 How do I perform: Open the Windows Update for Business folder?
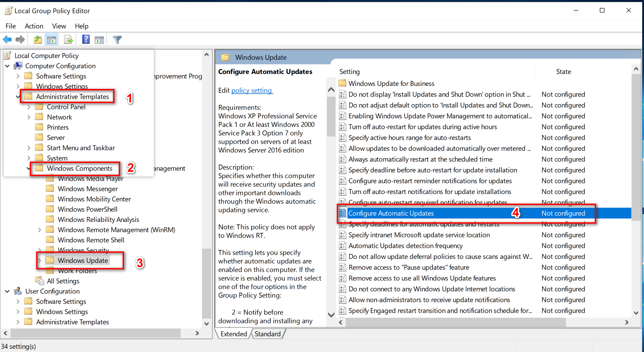click(391, 84)
